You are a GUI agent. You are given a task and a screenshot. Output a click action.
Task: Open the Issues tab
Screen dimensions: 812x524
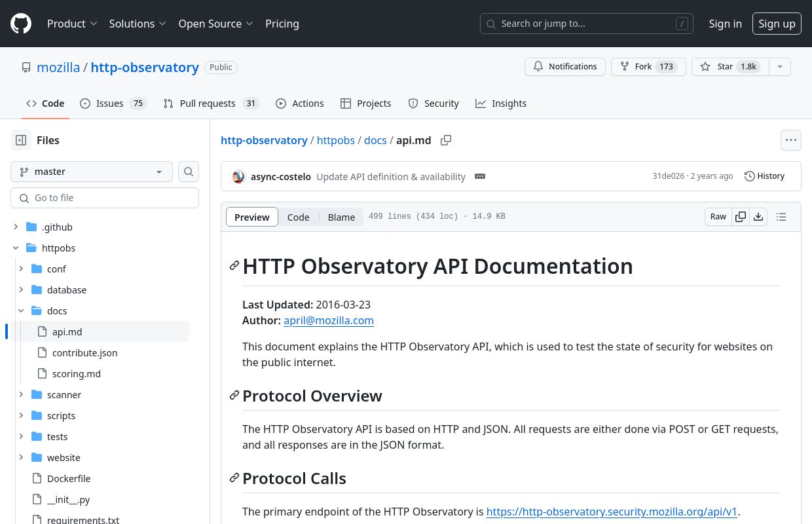point(113,103)
